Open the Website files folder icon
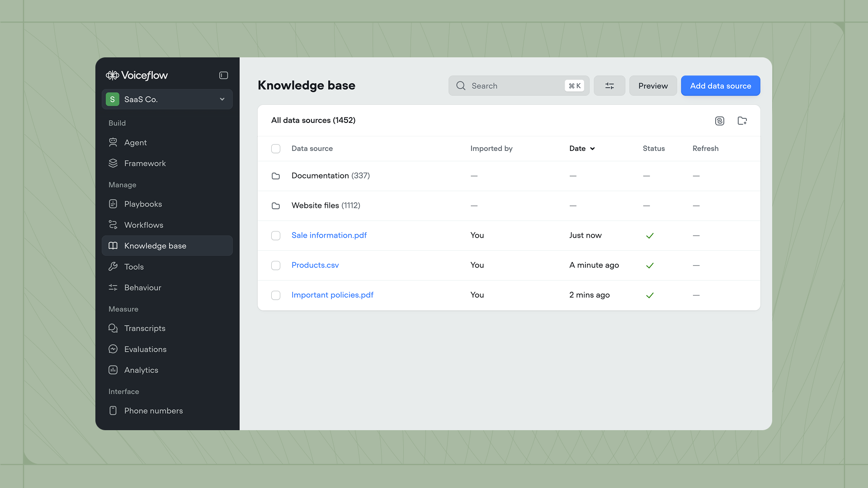Image resolution: width=868 pixels, height=488 pixels. (x=275, y=206)
